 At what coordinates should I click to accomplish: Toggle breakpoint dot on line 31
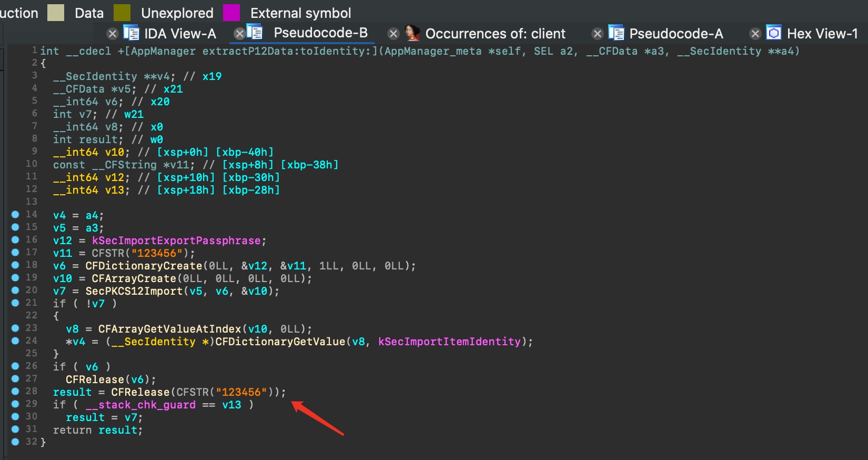(x=15, y=429)
